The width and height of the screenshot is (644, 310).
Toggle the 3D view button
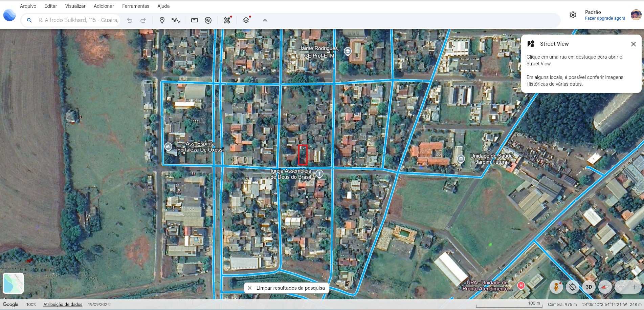pyautogui.click(x=589, y=287)
